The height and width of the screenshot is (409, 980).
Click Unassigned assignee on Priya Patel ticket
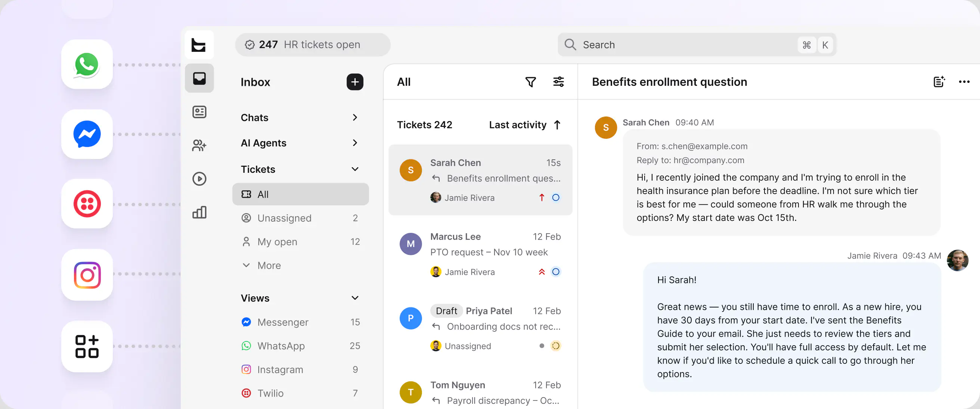(460, 346)
